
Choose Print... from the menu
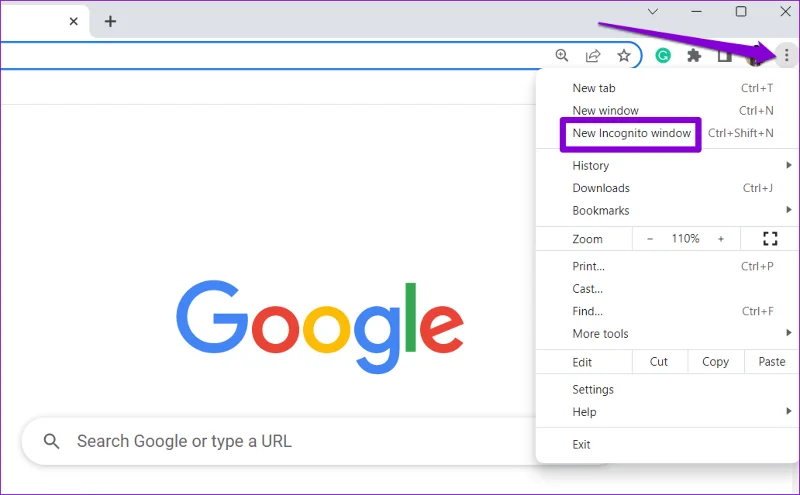click(x=667, y=266)
